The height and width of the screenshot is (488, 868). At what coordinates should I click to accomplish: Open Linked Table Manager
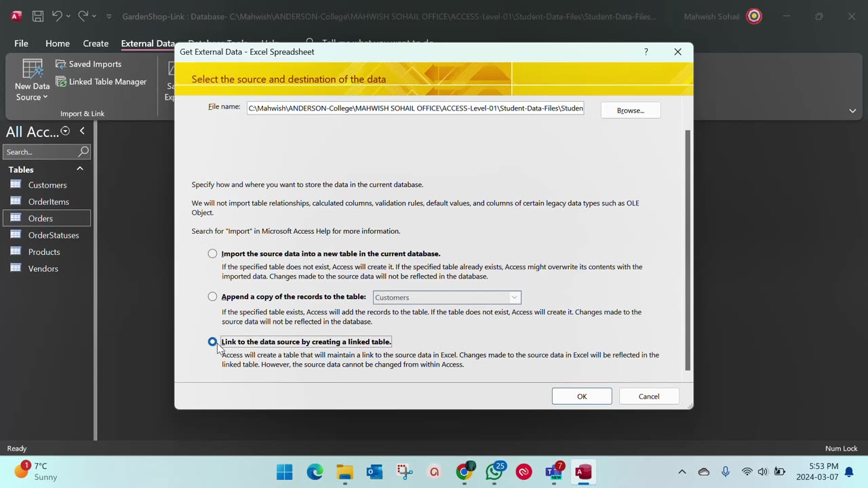pos(100,81)
